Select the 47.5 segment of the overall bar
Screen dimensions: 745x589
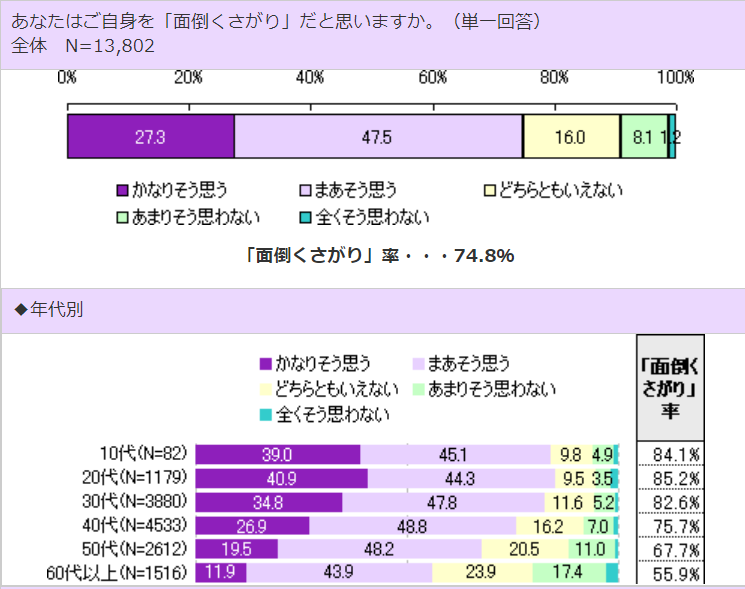click(x=378, y=137)
